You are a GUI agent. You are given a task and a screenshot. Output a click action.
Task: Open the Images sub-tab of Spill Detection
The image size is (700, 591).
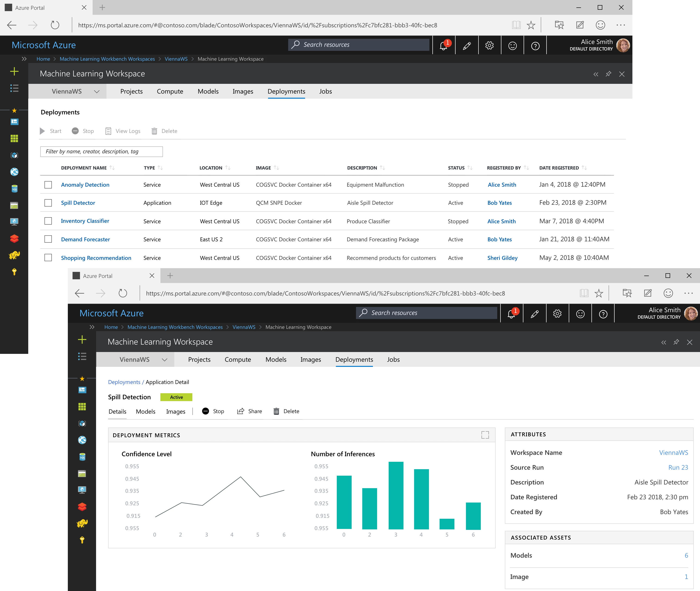click(x=175, y=412)
